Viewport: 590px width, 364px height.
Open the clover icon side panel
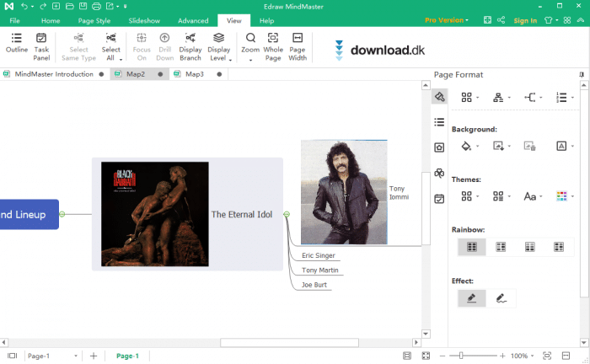439,173
